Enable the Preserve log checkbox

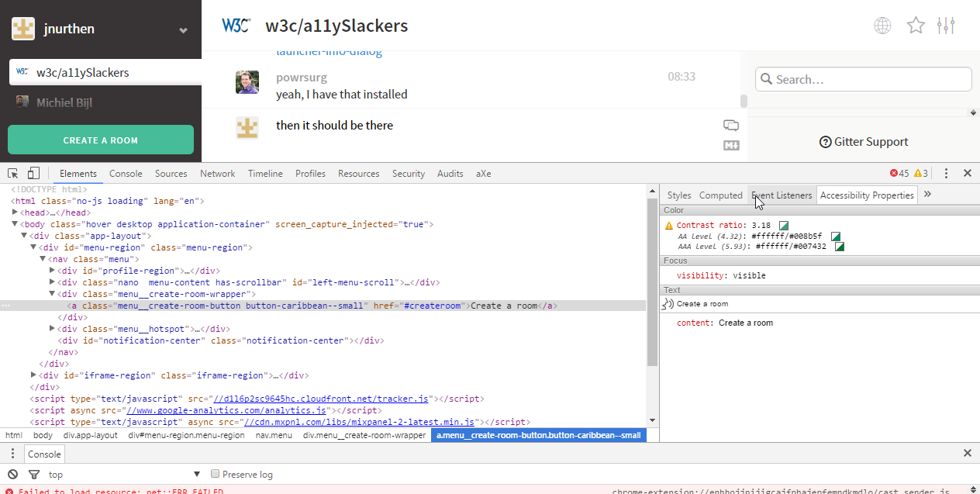[216, 475]
